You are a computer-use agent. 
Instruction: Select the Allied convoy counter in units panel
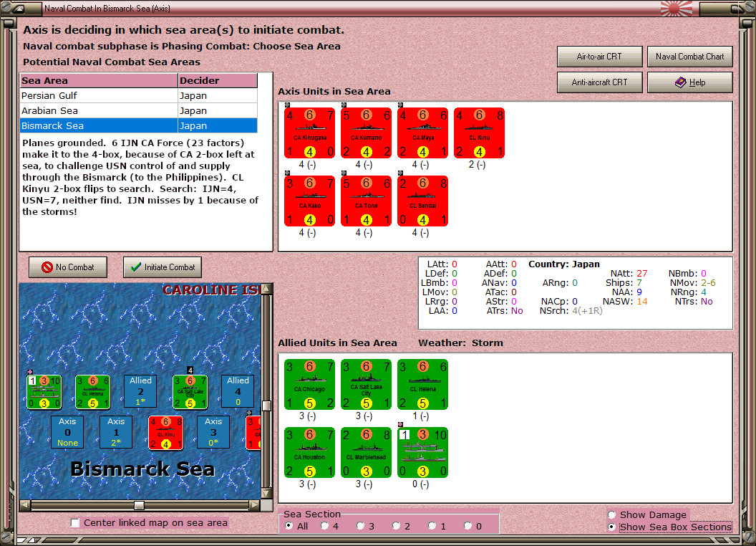pos(422,452)
